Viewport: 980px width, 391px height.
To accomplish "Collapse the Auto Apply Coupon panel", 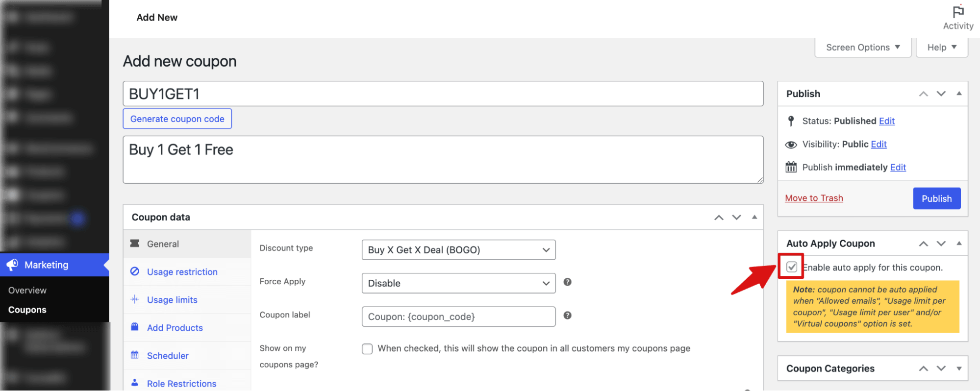I will (x=959, y=244).
